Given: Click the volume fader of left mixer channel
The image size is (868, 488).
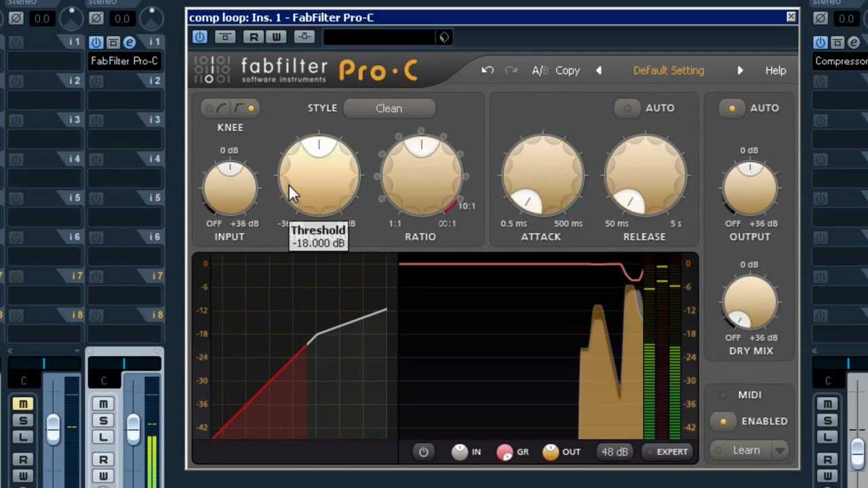Looking at the screenshot, I should click(53, 429).
